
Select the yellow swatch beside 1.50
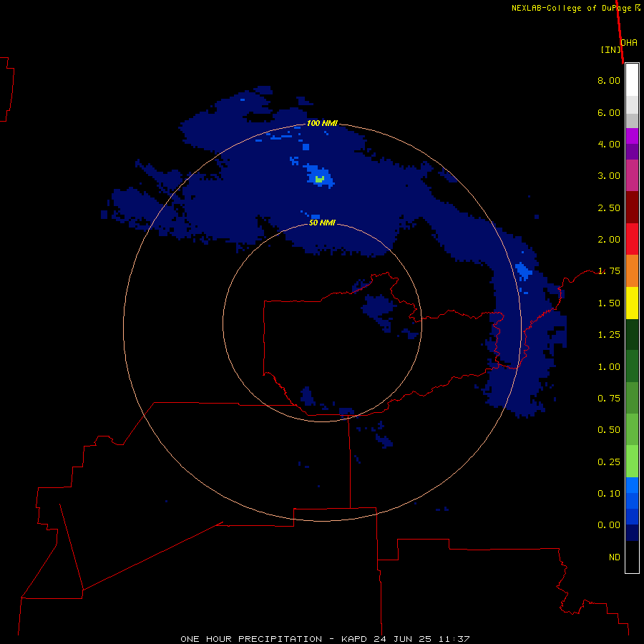pos(632,303)
